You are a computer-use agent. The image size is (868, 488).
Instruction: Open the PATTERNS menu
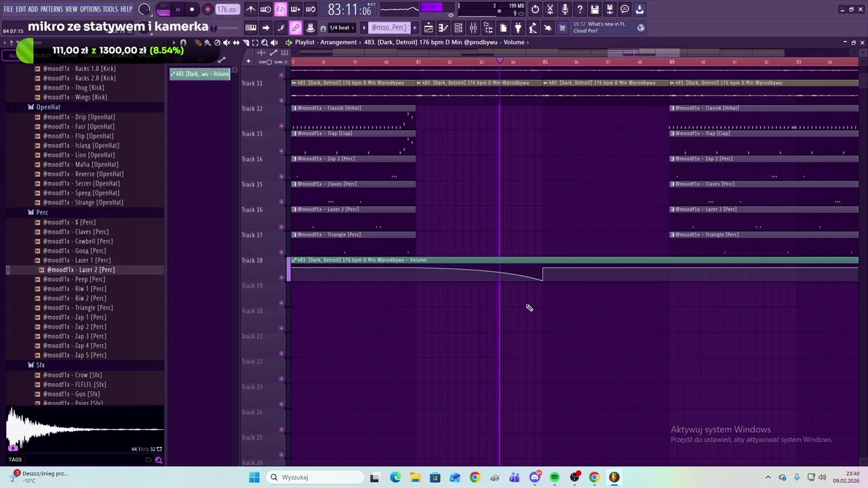52,9
